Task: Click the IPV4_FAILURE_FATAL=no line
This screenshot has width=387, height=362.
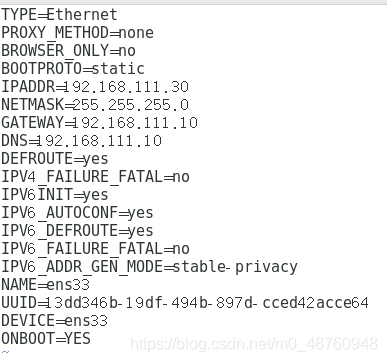Action: coord(95,177)
